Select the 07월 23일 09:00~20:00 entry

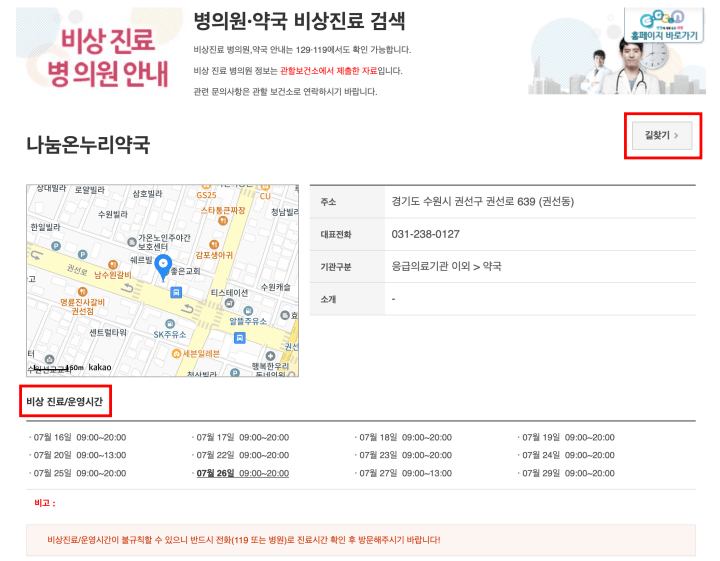coord(405,455)
